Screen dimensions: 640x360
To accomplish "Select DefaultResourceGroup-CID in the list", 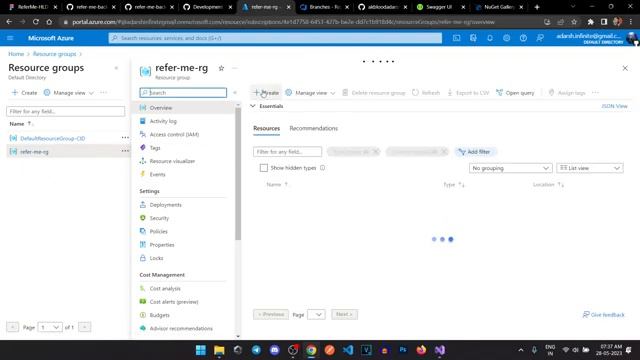I will [x=53, y=138].
